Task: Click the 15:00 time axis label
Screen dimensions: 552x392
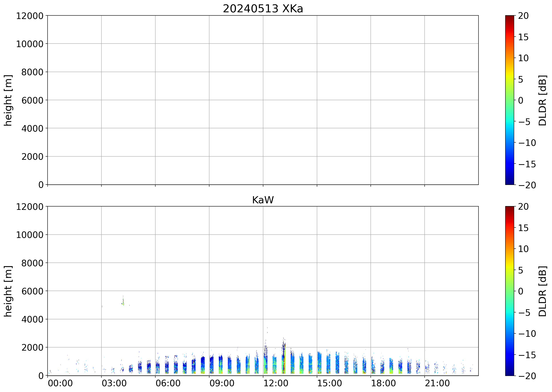Action: (x=329, y=383)
